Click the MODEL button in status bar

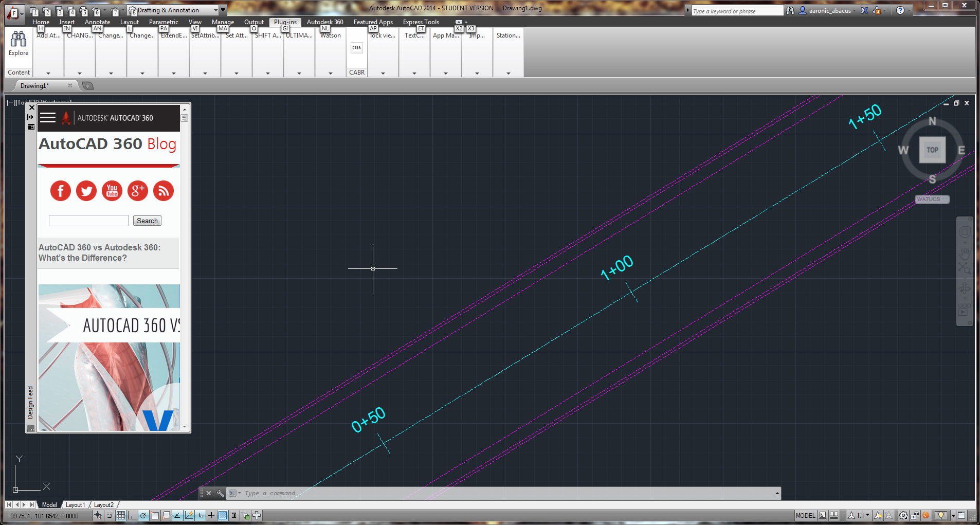(x=805, y=515)
